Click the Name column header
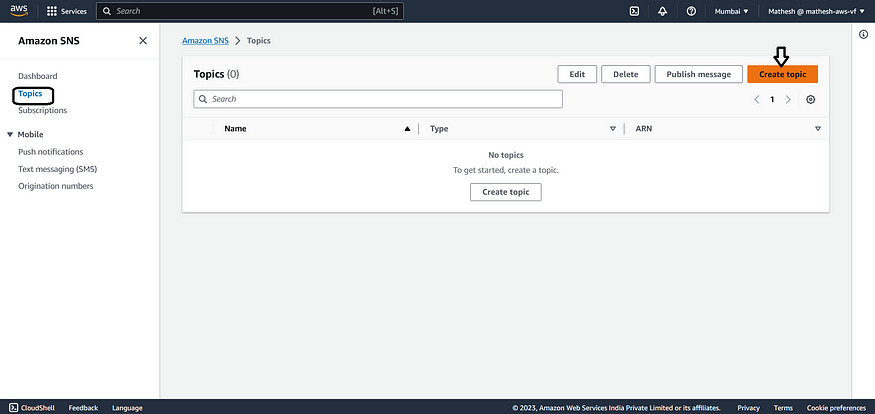 pos(235,129)
